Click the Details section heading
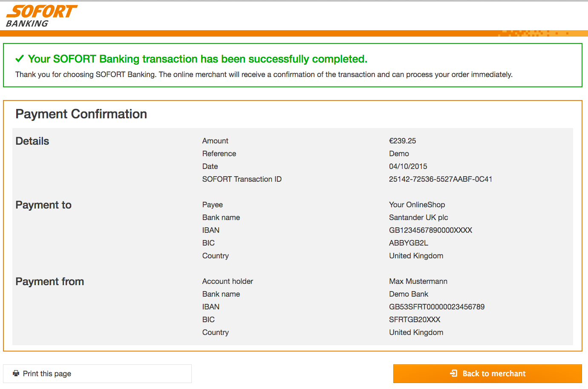 [x=32, y=141]
